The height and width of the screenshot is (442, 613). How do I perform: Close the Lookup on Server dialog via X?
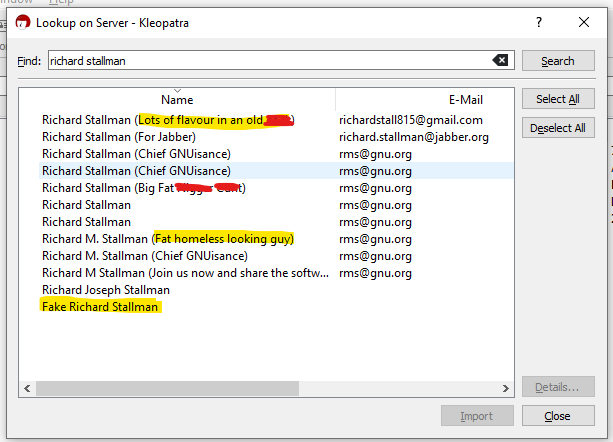point(584,22)
